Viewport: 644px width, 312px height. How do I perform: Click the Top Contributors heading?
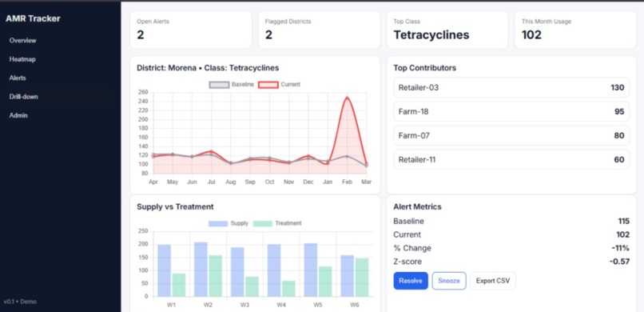(x=425, y=68)
